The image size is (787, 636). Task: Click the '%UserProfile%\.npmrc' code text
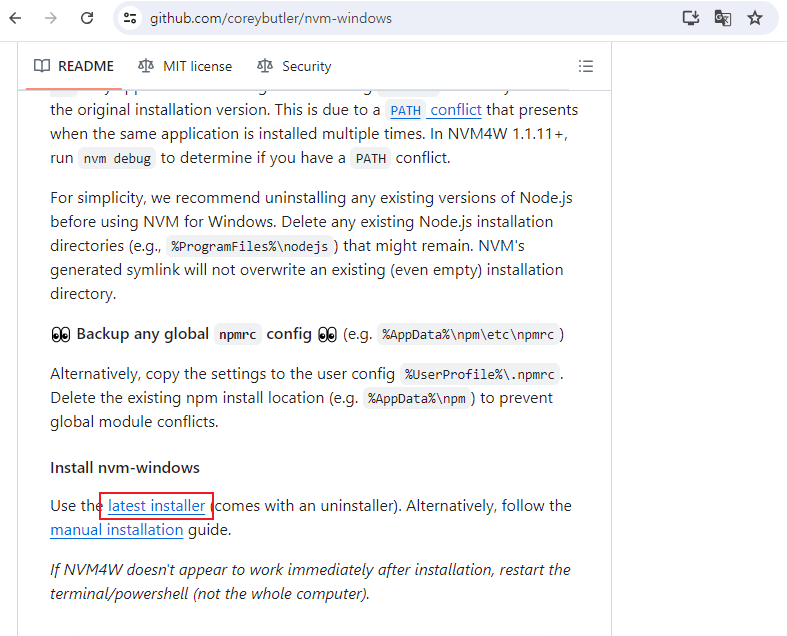point(480,374)
